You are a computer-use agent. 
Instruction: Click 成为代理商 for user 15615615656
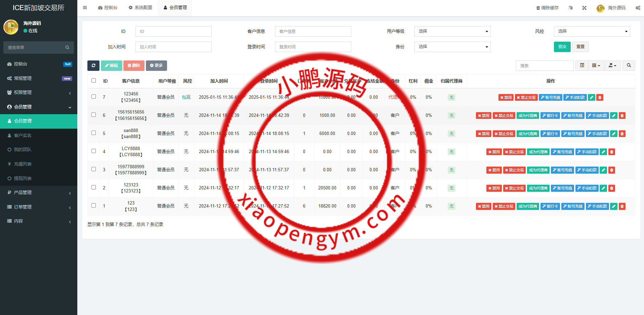click(528, 116)
